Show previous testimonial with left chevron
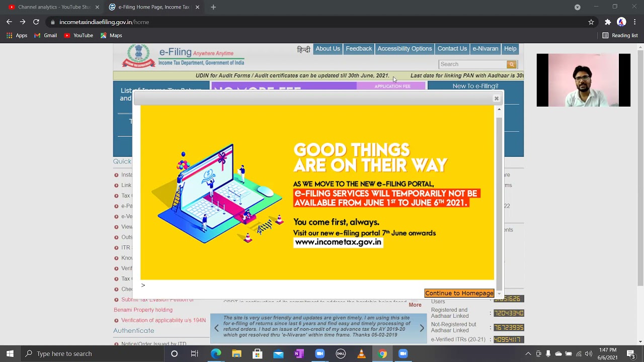This screenshot has height=362, width=644. pyautogui.click(x=217, y=328)
